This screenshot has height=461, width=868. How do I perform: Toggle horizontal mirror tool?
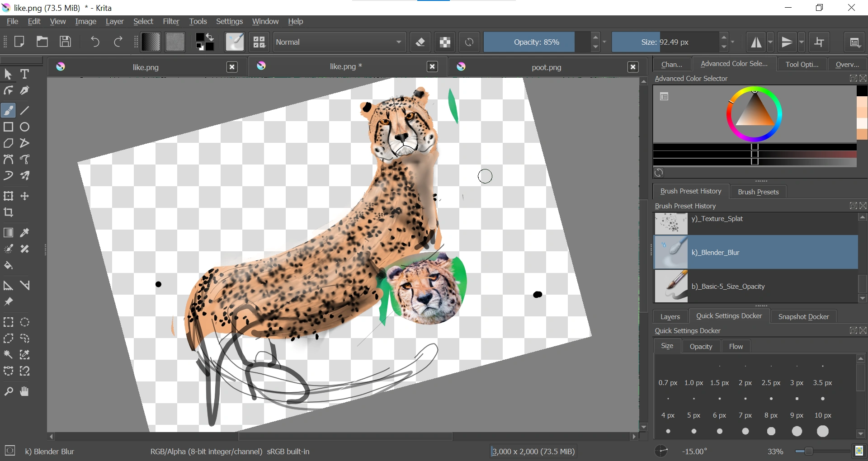click(x=756, y=42)
